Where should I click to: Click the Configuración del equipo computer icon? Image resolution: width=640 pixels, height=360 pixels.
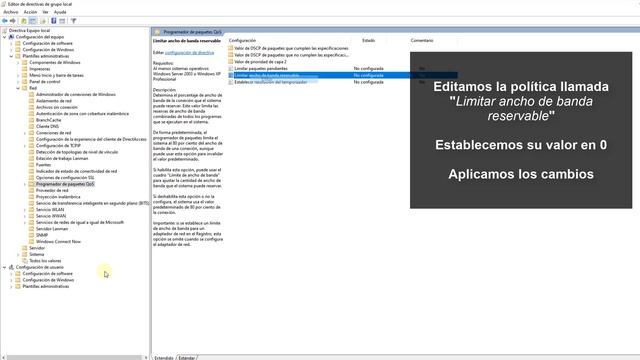11,37
